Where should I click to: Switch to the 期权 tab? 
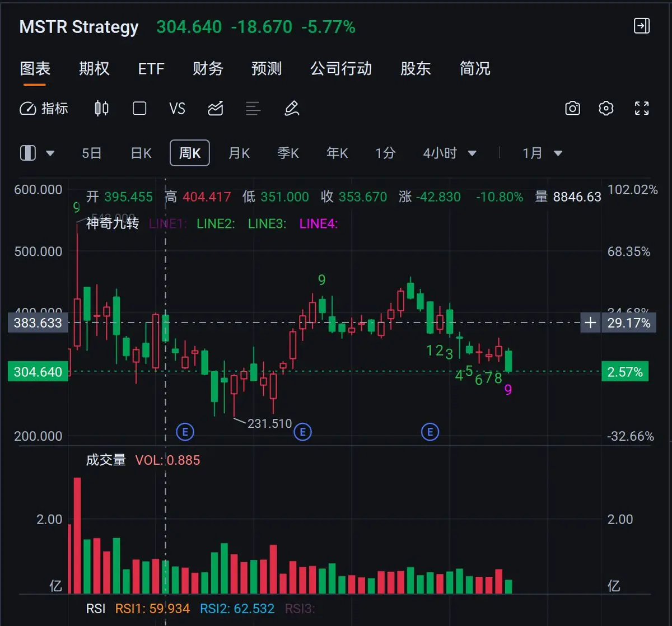pos(94,68)
